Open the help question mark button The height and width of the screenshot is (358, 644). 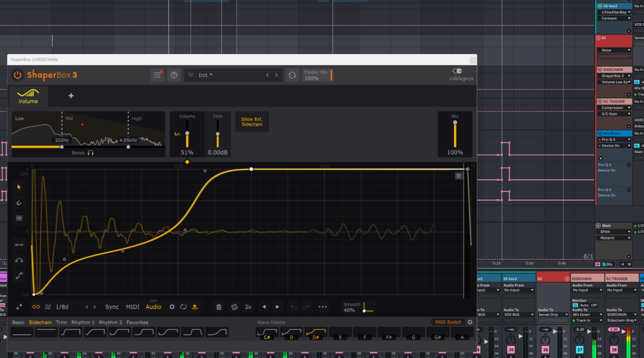[174, 75]
